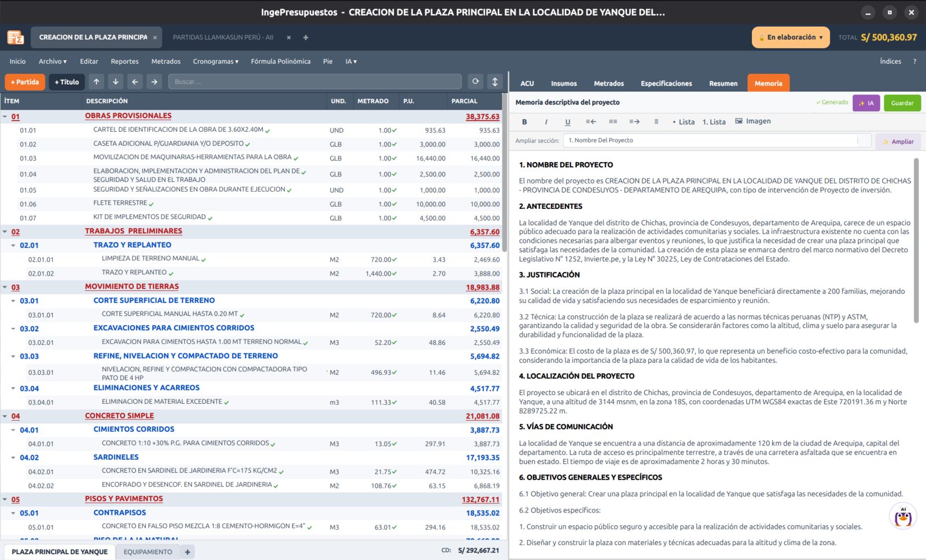Viewport: 926px width, 560px height.
Task: Select the row LIMPIEZA DE TERRENO MANUAL
Action: pyautogui.click(x=251, y=259)
